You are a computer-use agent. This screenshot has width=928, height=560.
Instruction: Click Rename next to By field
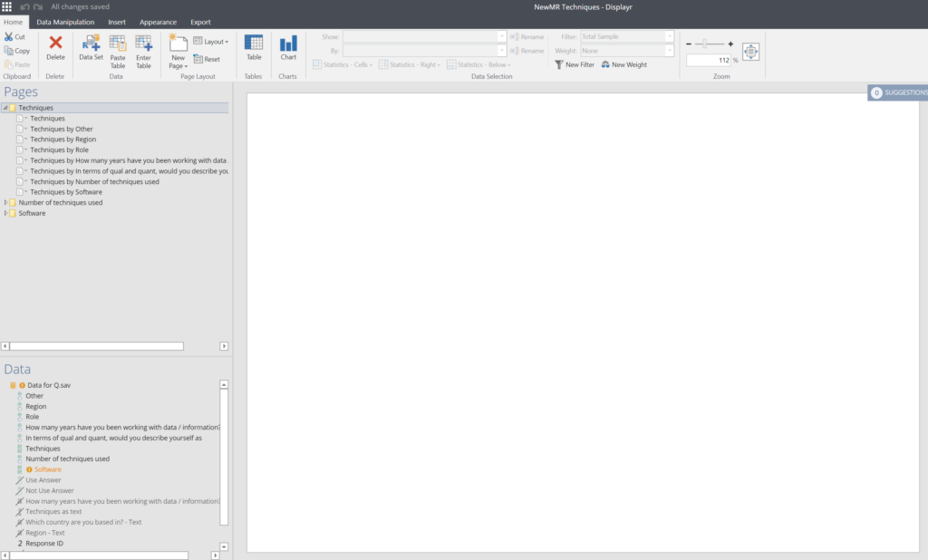(x=527, y=51)
